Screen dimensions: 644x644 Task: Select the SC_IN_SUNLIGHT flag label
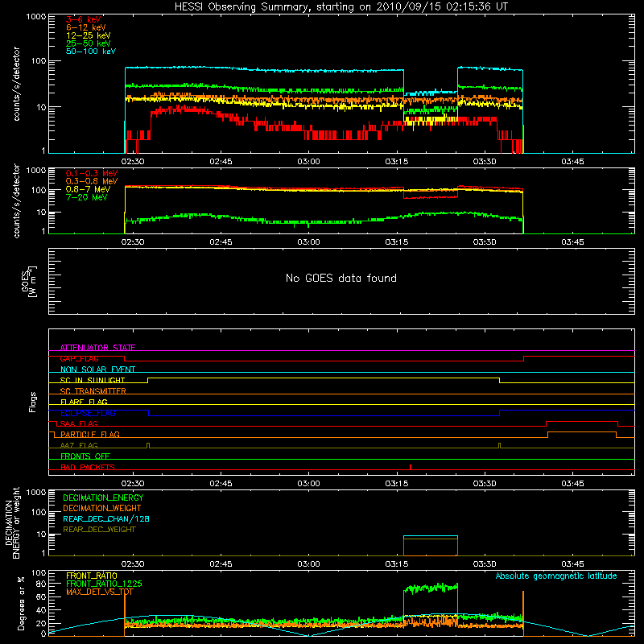[x=93, y=380]
